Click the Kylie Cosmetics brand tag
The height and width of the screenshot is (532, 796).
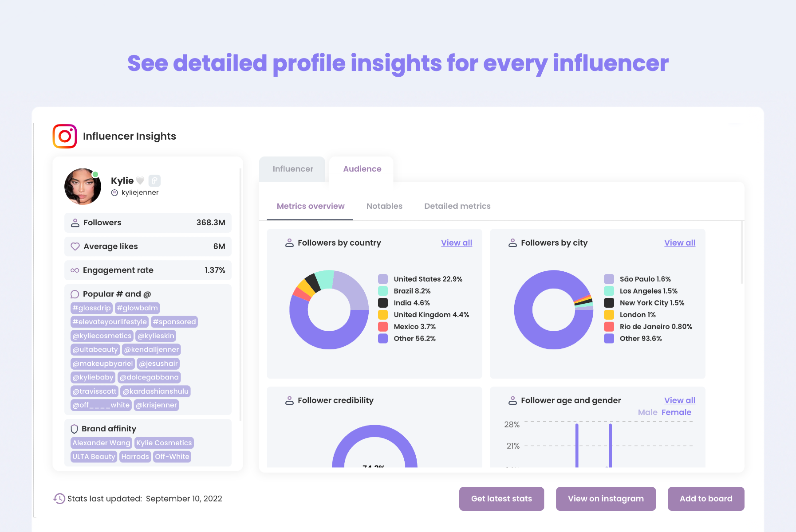164,443
